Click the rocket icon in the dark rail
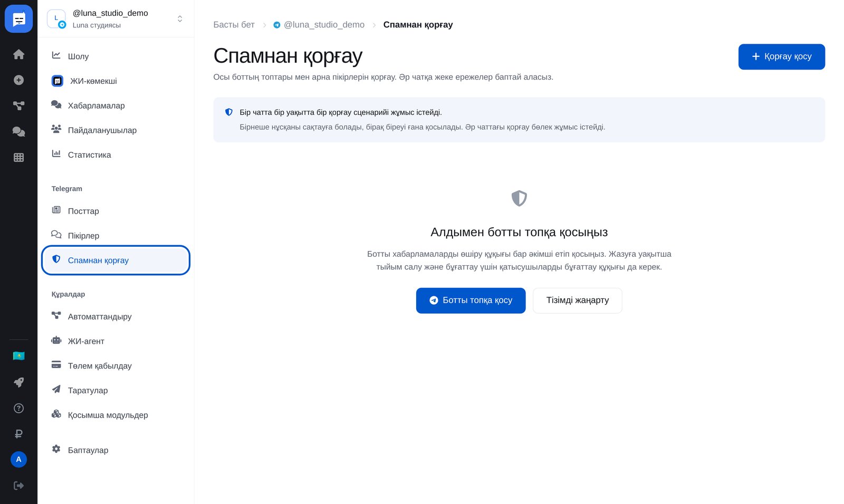The image size is (844, 504). click(18, 382)
